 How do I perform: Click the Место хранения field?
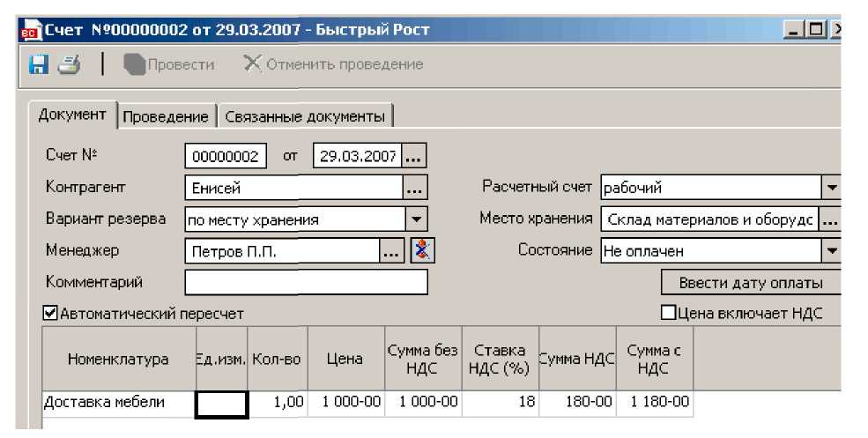pos(709,219)
